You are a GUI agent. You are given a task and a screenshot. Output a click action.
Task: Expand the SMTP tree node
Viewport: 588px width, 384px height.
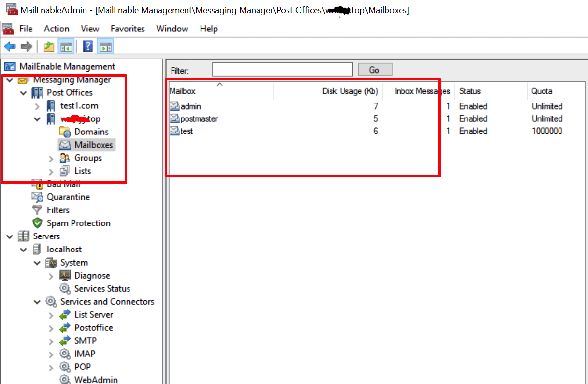coord(51,341)
